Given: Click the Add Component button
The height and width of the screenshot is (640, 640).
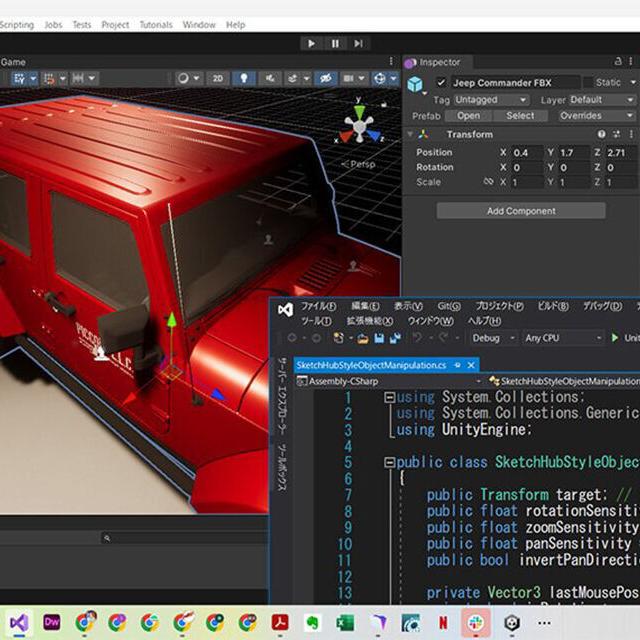Looking at the screenshot, I should (x=520, y=211).
